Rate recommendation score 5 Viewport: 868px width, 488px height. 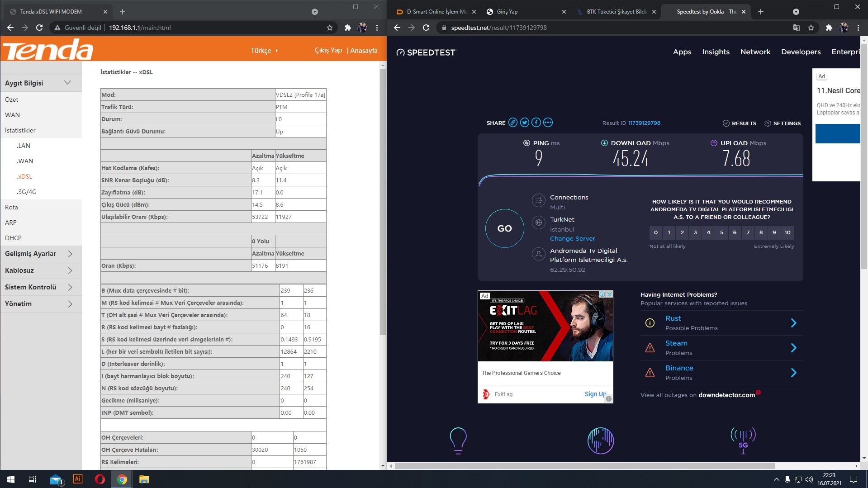click(721, 232)
